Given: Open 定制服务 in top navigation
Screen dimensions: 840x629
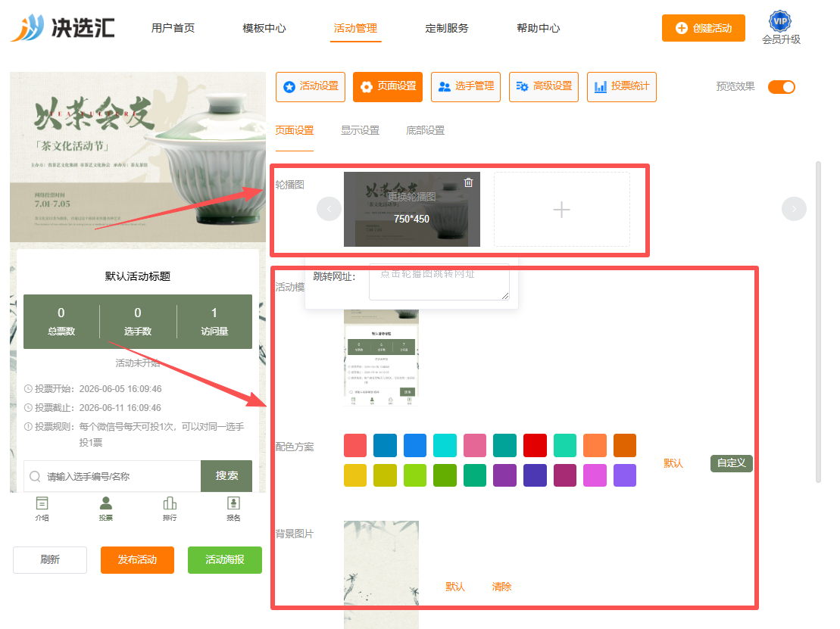Looking at the screenshot, I should [x=447, y=28].
